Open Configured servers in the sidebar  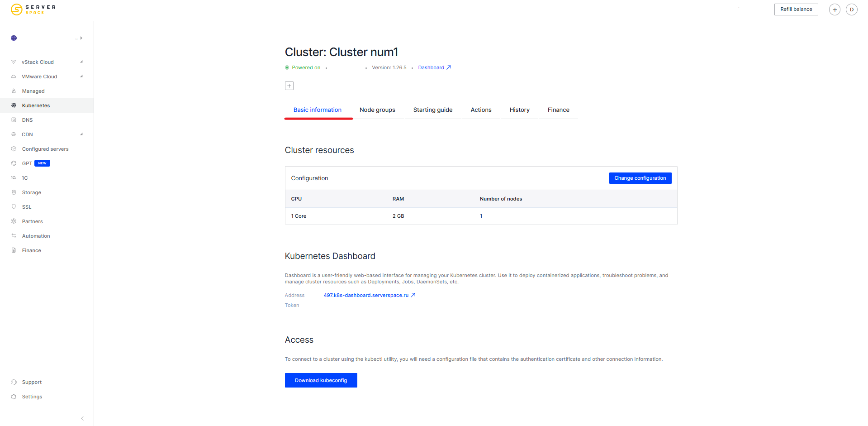45,149
